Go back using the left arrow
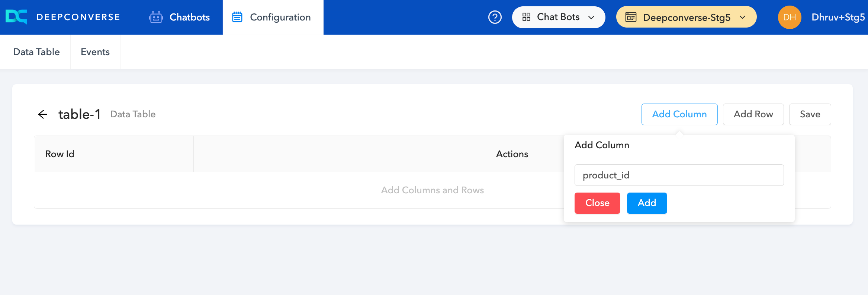The height and width of the screenshot is (295, 868). [x=43, y=114]
